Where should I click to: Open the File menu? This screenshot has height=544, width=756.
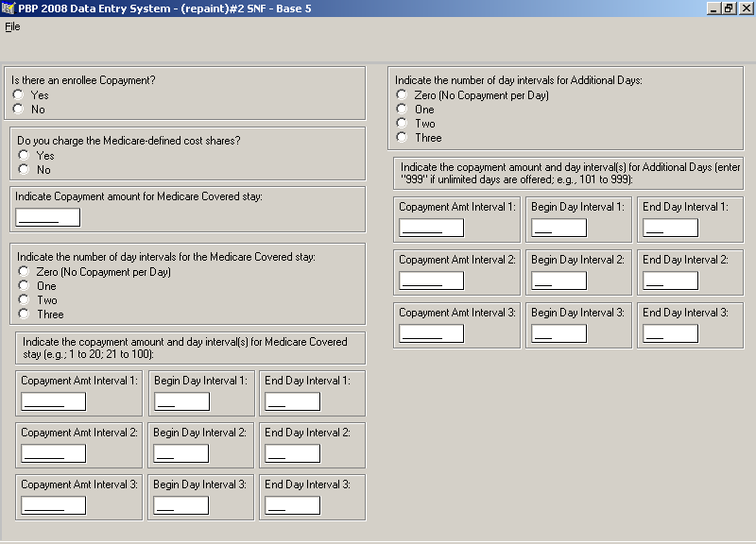pos(12,27)
